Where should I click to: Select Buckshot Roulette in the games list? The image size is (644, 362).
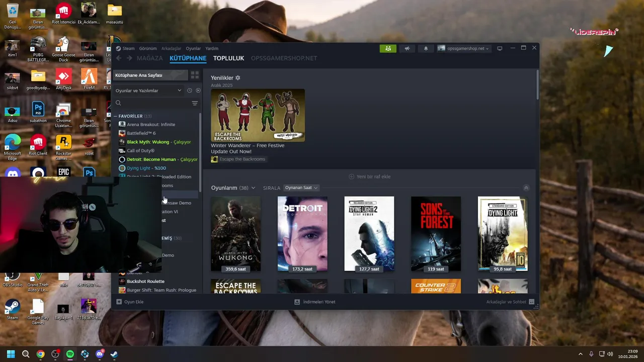click(x=145, y=281)
